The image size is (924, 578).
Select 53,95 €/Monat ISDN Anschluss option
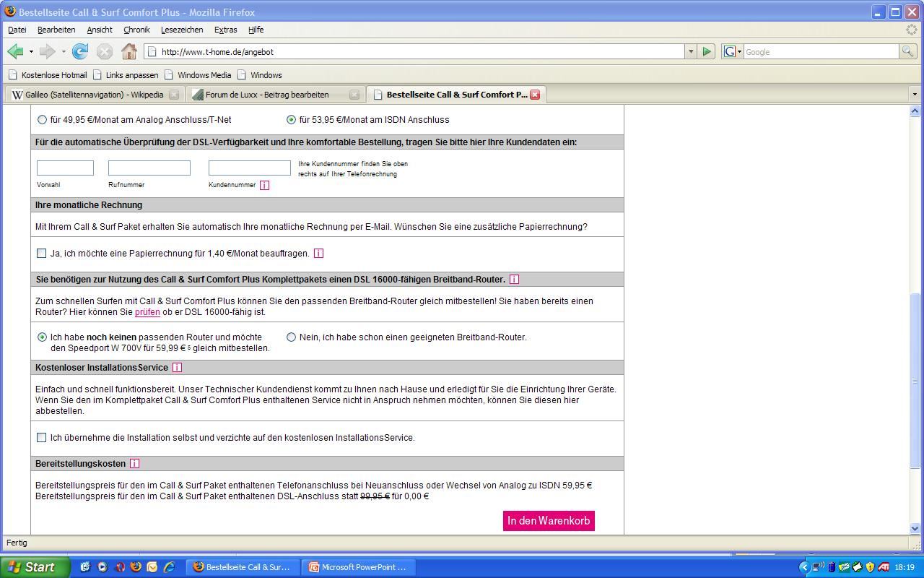tap(291, 120)
